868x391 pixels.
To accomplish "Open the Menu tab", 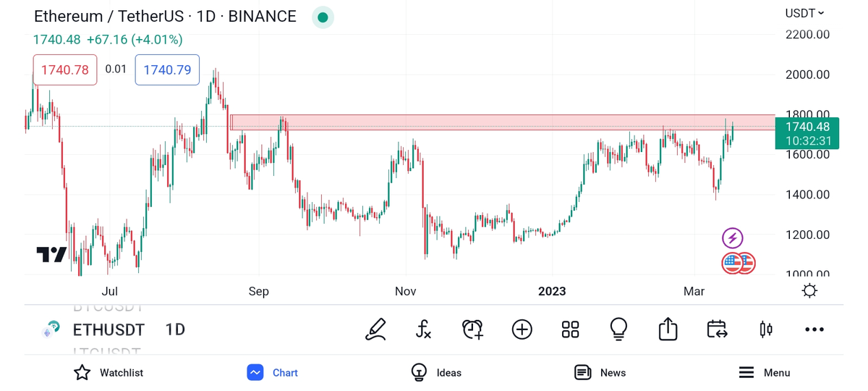I will pyautogui.click(x=764, y=373).
